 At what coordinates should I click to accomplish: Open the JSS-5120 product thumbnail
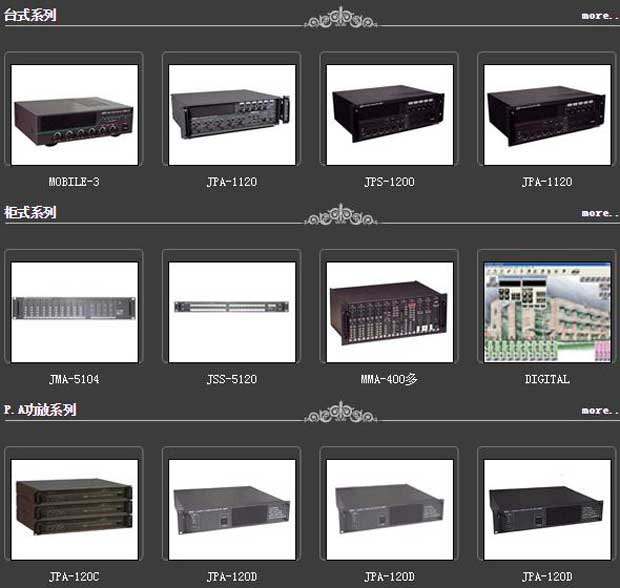[231, 311]
